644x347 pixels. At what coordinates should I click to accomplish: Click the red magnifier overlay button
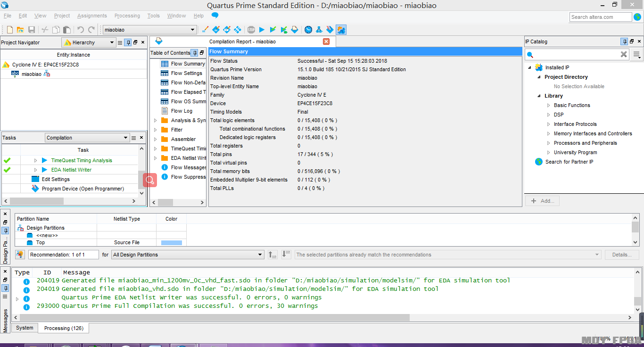click(x=150, y=180)
